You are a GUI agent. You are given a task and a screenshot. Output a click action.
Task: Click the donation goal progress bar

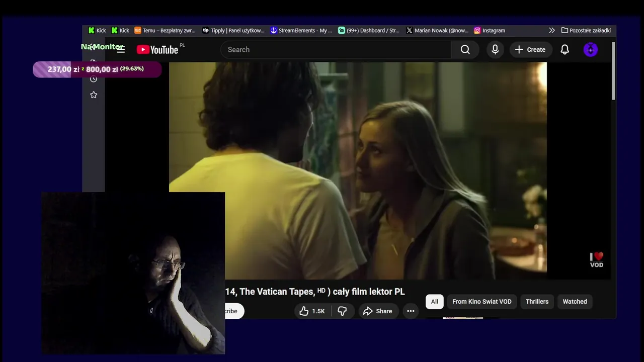[97, 69]
